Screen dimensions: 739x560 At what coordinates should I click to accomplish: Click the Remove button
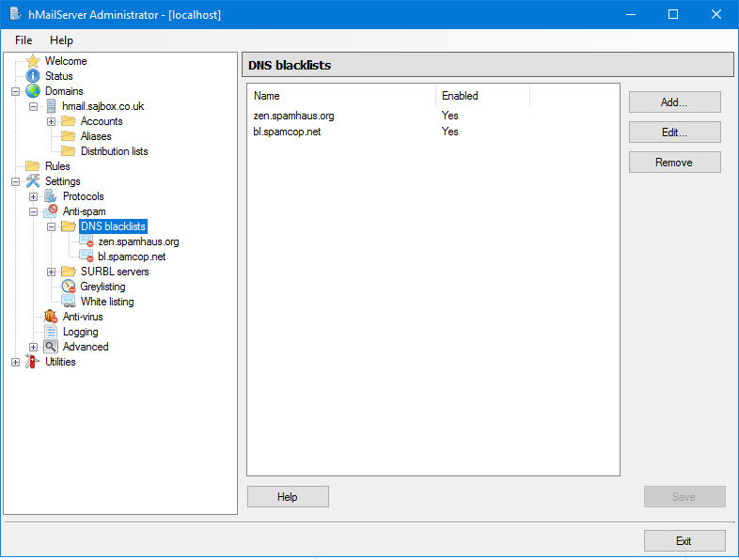[674, 163]
